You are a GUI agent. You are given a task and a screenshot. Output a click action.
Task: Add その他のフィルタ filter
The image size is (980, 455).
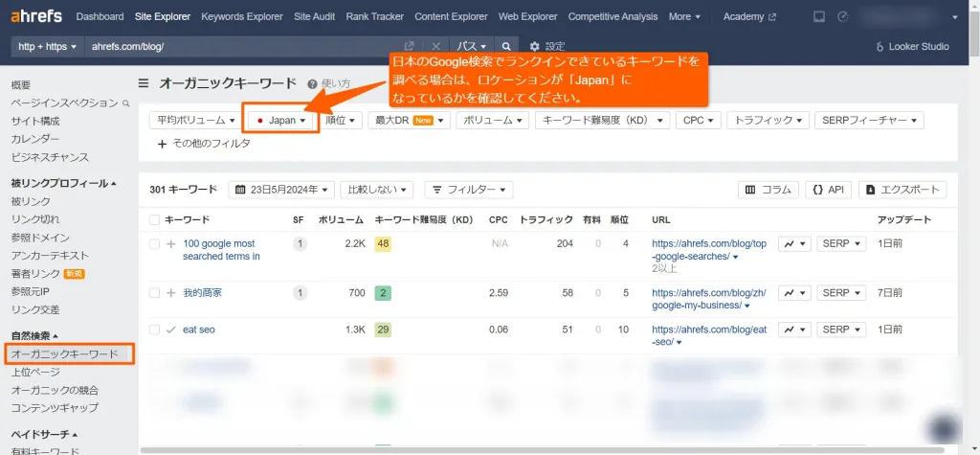[x=204, y=144]
